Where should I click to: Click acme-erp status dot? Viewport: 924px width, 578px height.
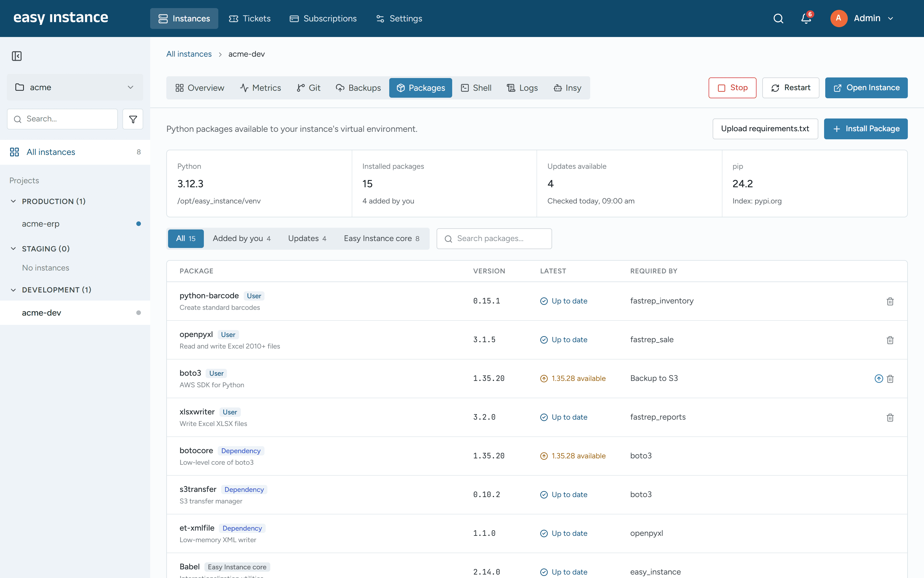point(139,224)
